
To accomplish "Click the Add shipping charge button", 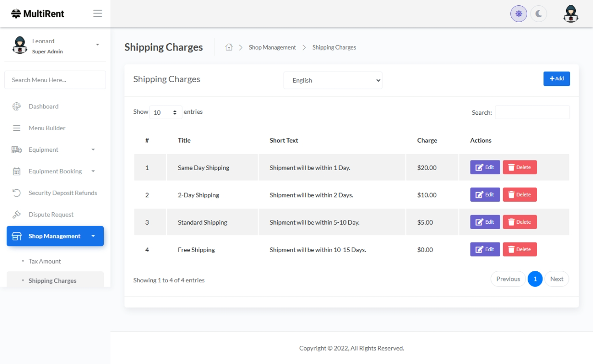I will (x=556, y=79).
